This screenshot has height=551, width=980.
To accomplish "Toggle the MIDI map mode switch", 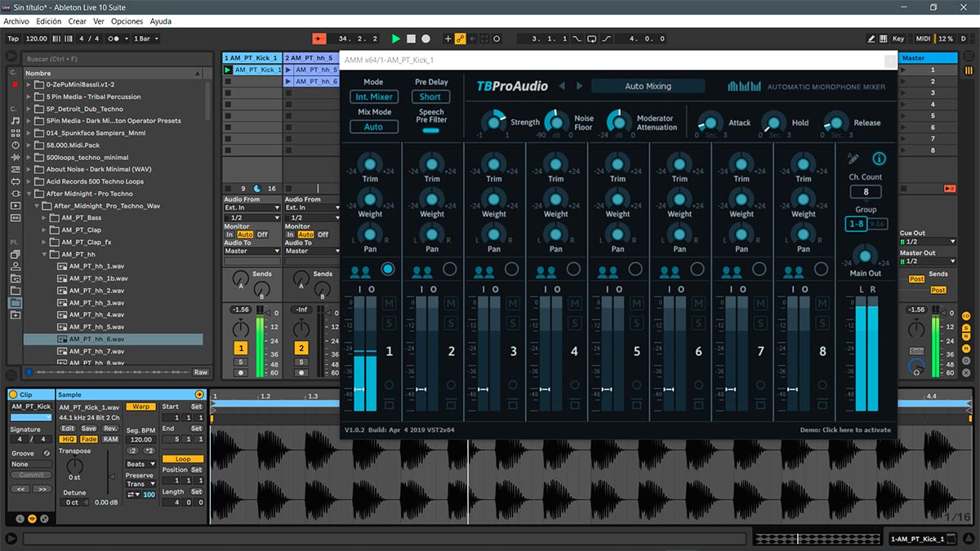I will coord(923,38).
